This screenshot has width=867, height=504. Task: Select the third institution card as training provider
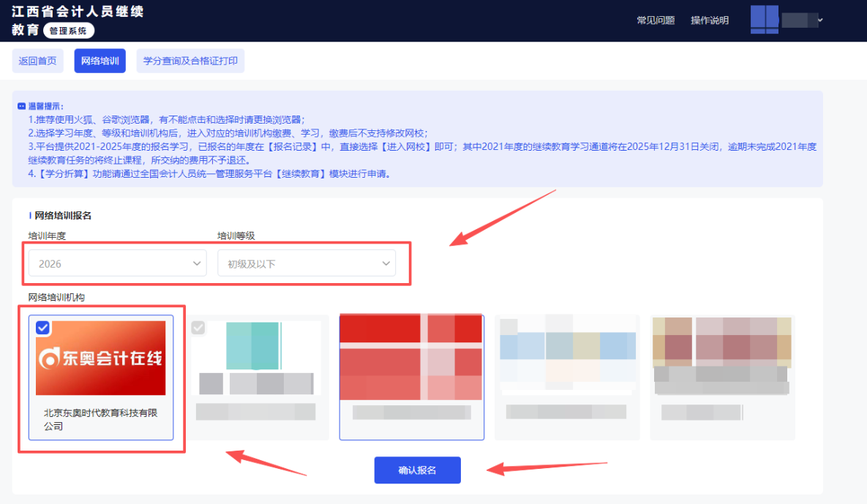(411, 377)
